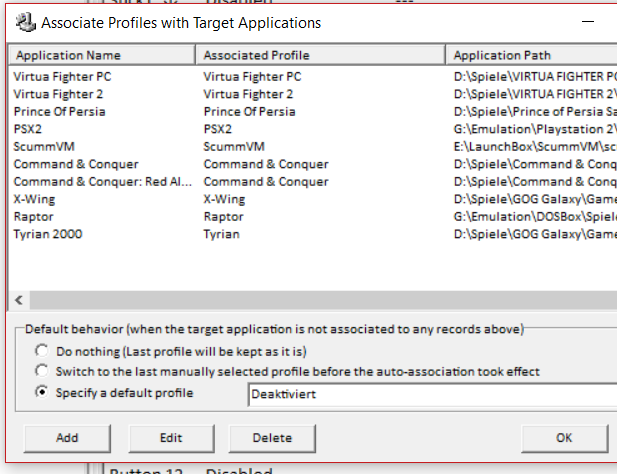This screenshot has width=617, height=474.
Task: Minimize the Associate Profiles dialog
Action: [587, 22]
